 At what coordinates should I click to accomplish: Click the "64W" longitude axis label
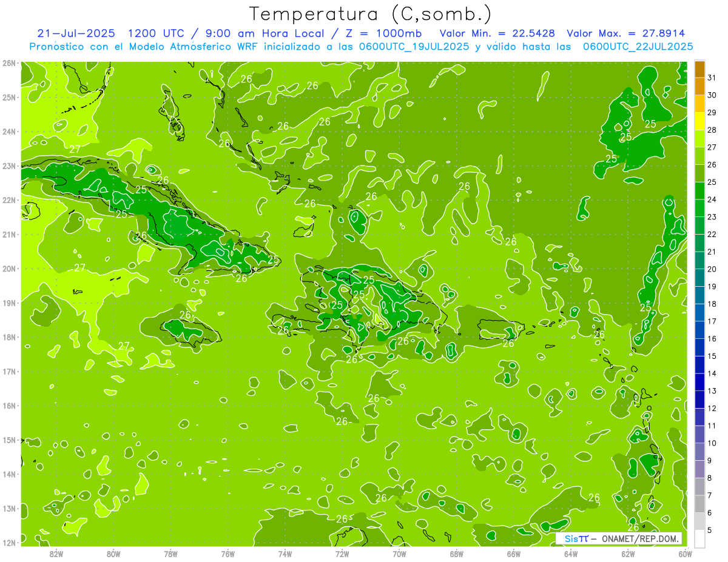570,554
